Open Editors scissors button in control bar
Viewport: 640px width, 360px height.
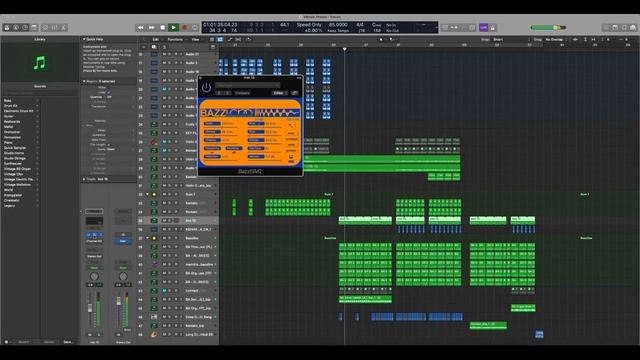coord(63,27)
